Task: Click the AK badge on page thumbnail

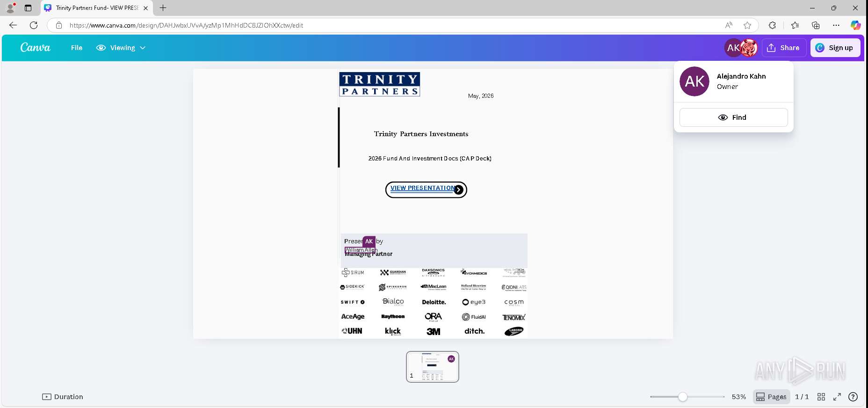Action: (451, 359)
